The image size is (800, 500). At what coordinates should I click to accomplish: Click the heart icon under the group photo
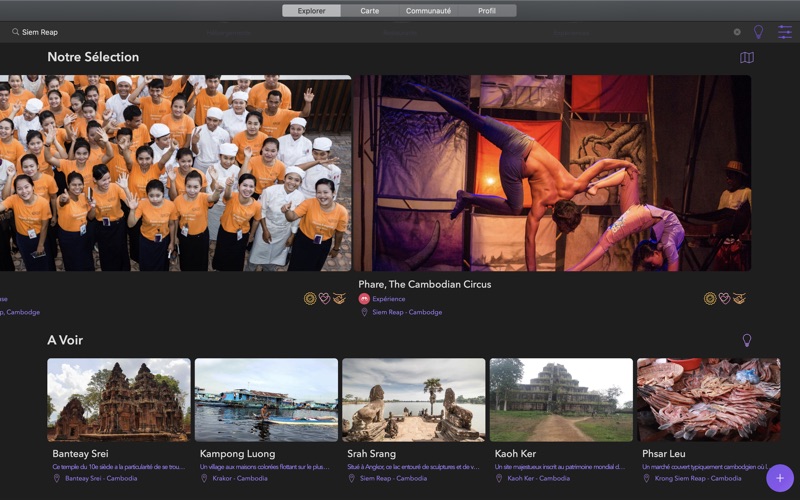tap(324, 298)
